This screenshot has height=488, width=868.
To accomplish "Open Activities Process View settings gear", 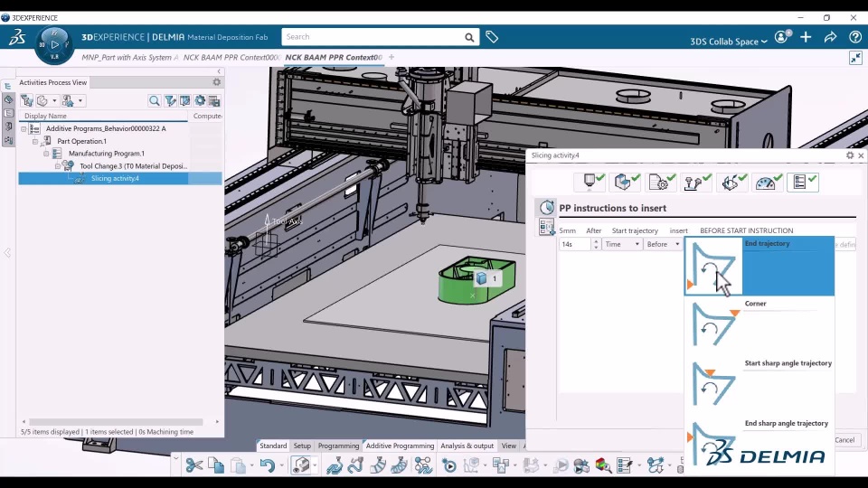I will click(x=216, y=82).
